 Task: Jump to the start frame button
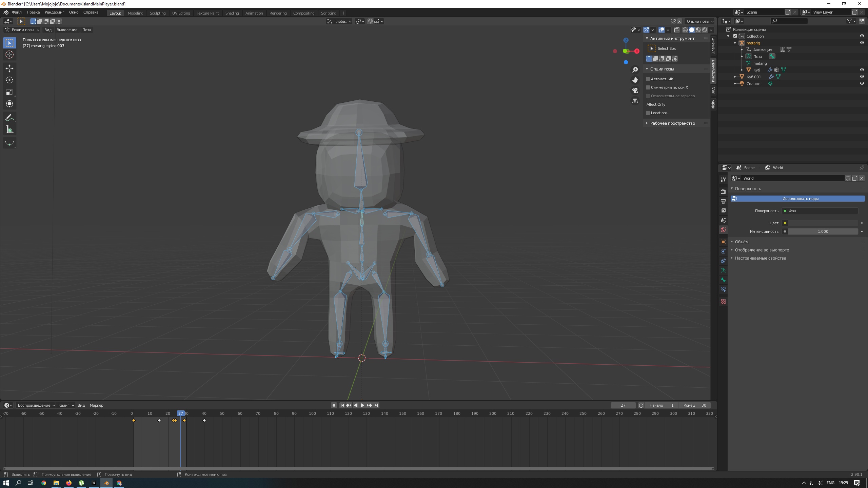[342, 405]
